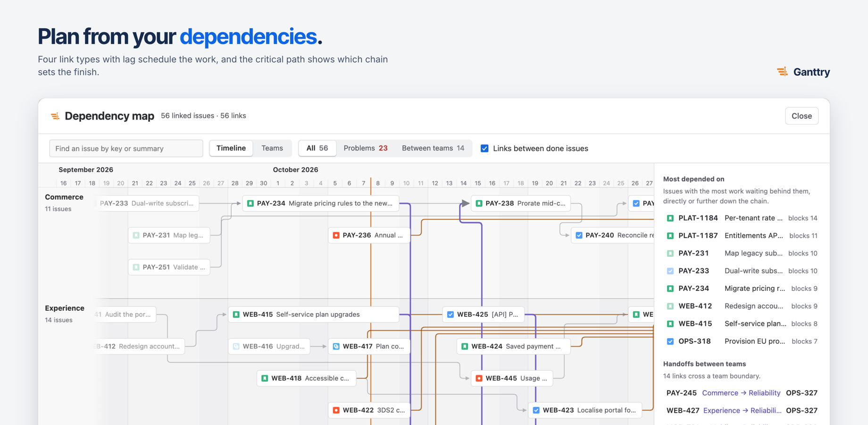
Task: Filter by Problems 23
Action: (366, 148)
